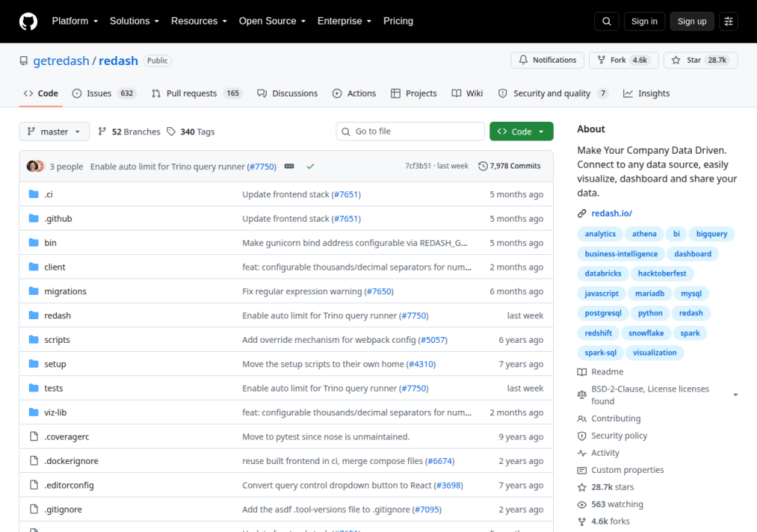The height and width of the screenshot is (532, 757).
Task: Click the history clock icon near commits
Action: (x=483, y=166)
